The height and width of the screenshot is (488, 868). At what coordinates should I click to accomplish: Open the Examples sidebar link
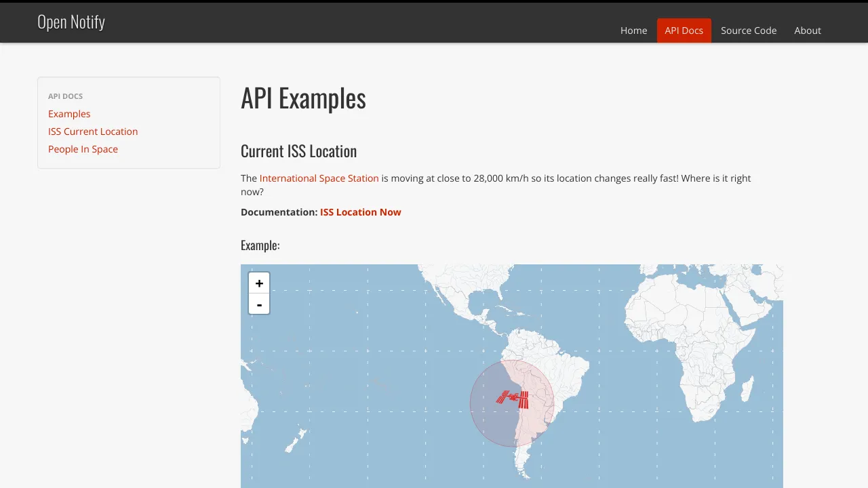click(69, 114)
